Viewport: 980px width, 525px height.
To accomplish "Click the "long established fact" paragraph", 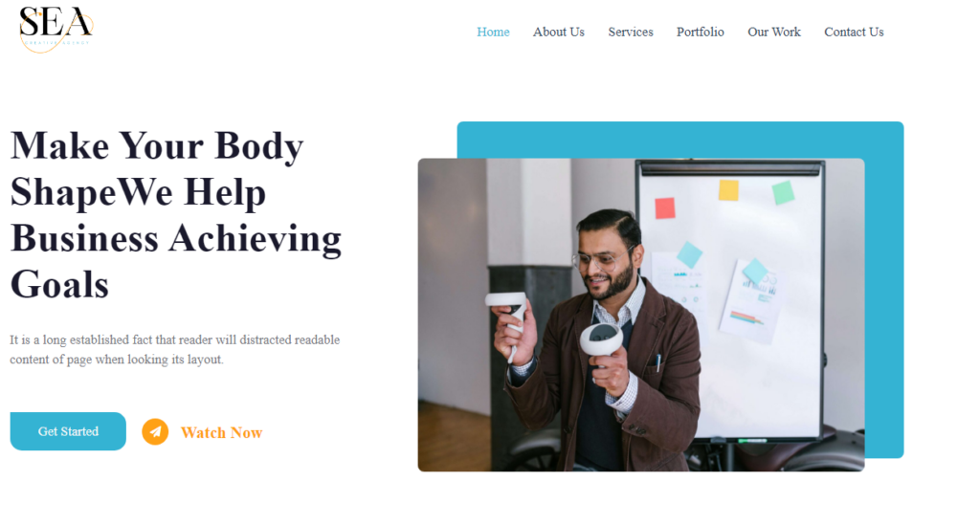I will pyautogui.click(x=175, y=350).
